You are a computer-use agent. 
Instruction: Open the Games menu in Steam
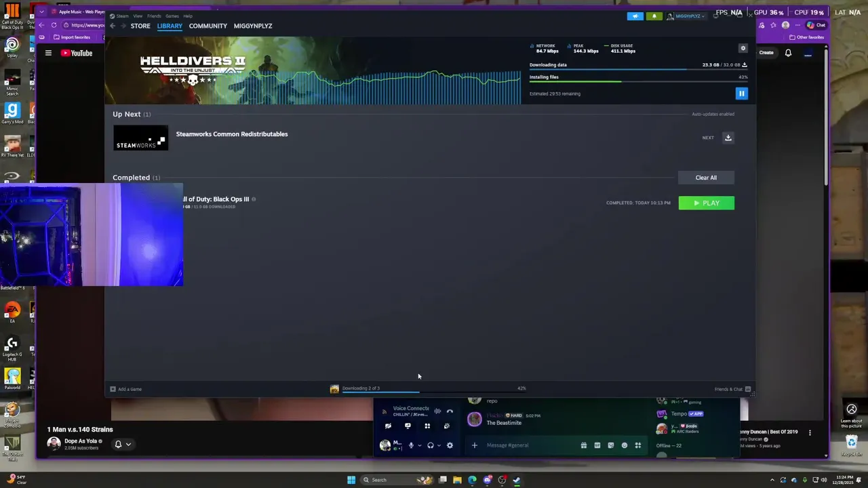[172, 16]
